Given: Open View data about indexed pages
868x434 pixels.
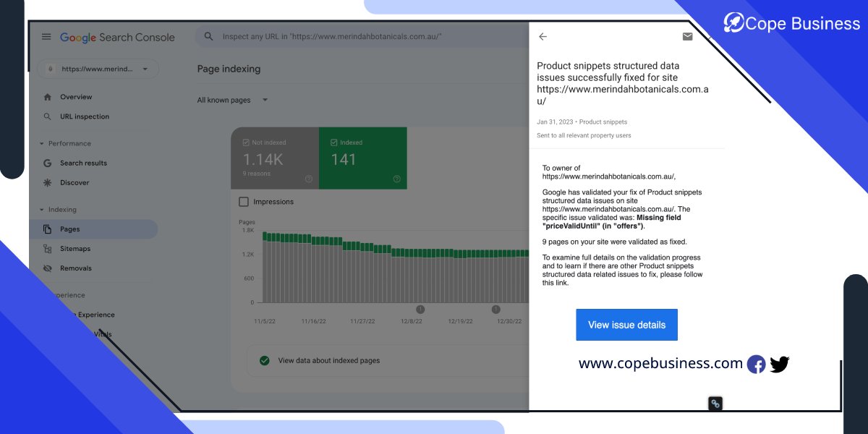Looking at the screenshot, I should [328, 360].
